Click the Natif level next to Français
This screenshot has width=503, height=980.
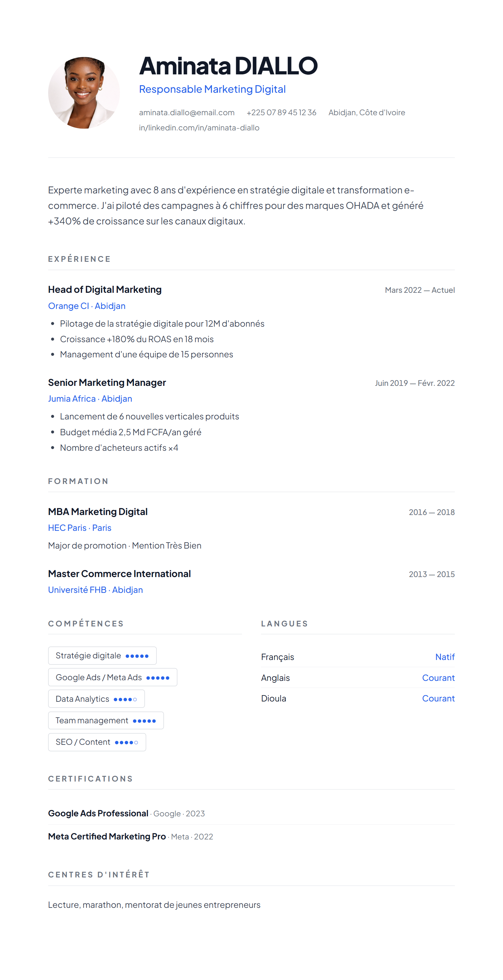click(x=444, y=657)
